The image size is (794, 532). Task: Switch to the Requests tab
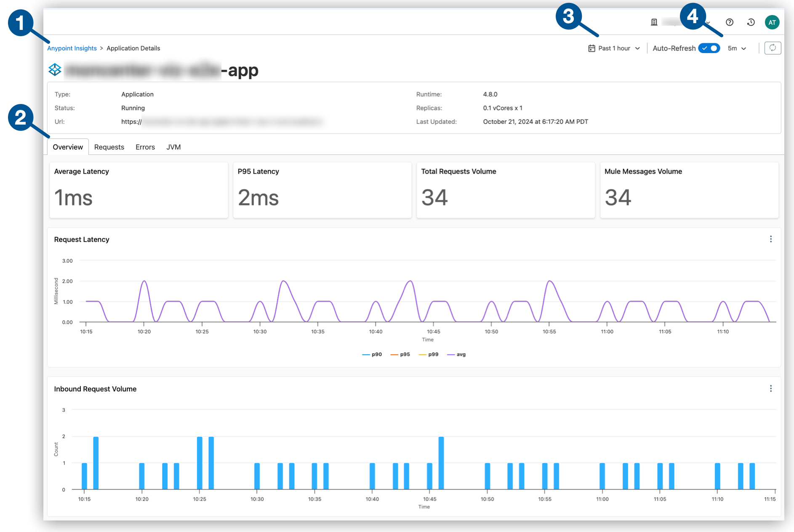tap(109, 147)
